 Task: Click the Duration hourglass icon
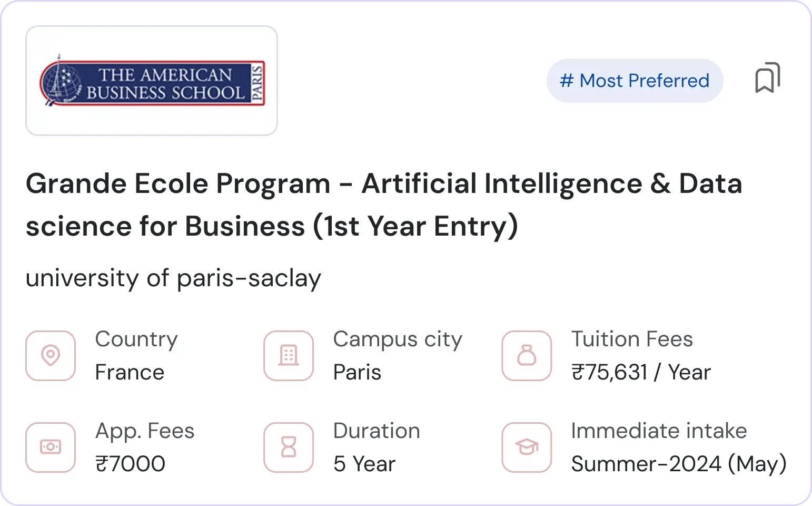(x=289, y=447)
